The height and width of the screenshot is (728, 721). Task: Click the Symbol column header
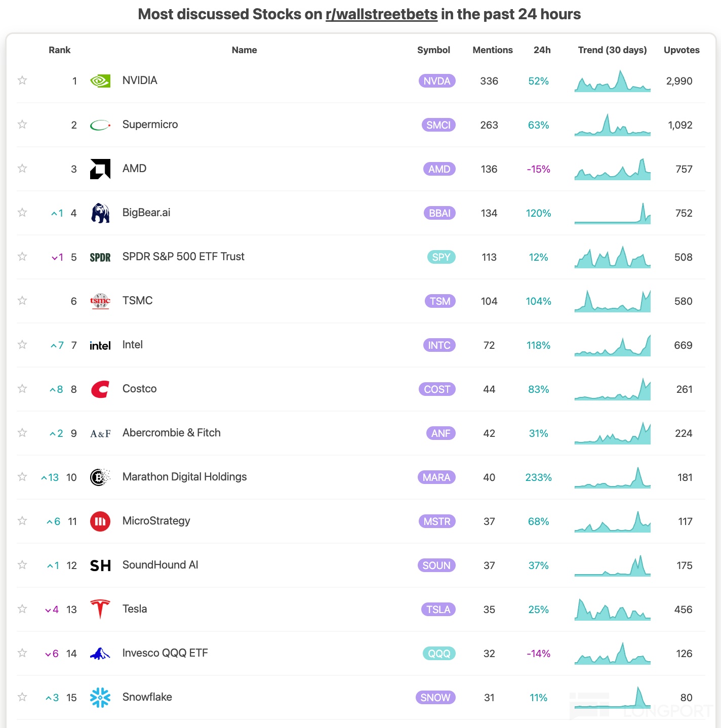click(433, 50)
